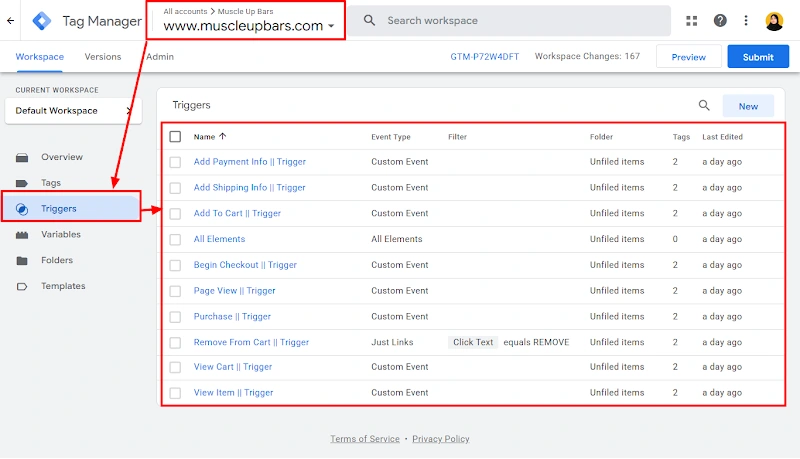Check the Purchase trigger checkbox

(x=175, y=317)
